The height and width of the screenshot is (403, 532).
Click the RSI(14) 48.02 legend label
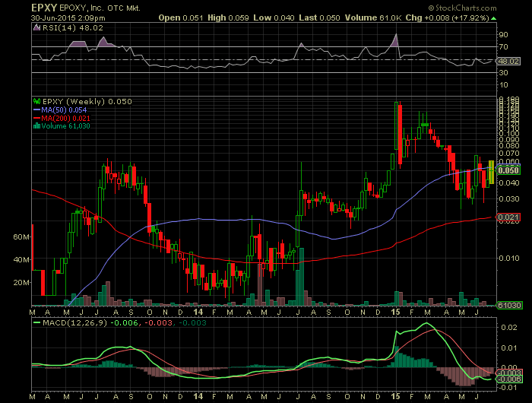click(x=73, y=28)
